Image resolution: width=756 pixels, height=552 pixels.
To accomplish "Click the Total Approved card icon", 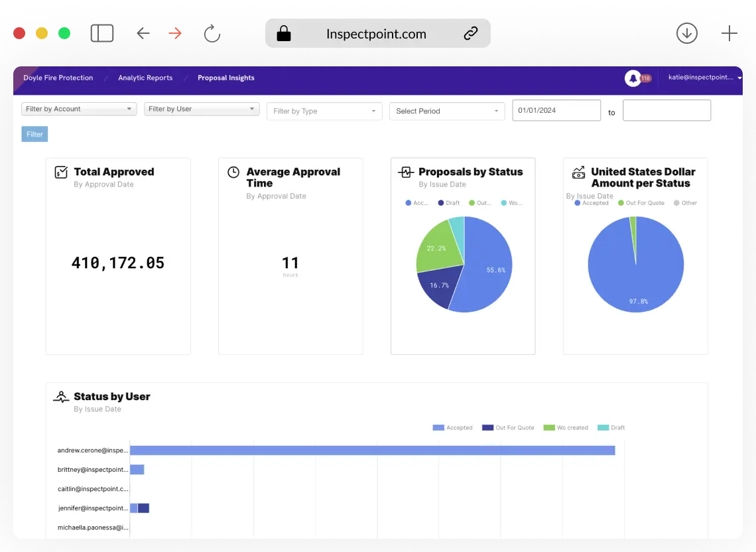I will pos(61,172).
